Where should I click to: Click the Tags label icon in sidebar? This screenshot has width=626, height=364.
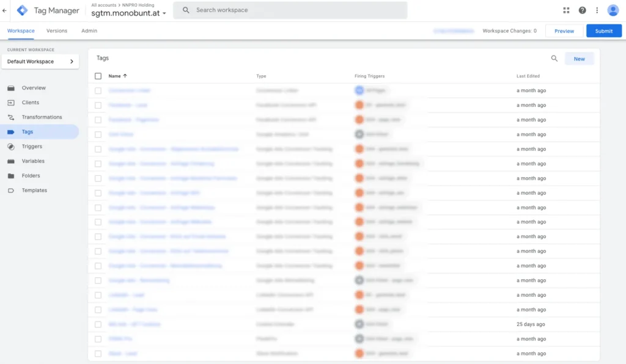click(11, 132)
